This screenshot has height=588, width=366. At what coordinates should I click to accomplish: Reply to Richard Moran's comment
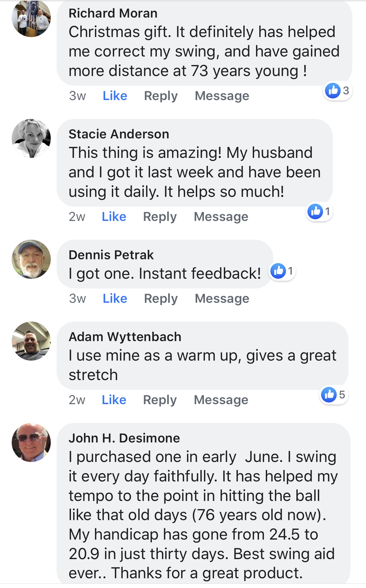point(161,96)
